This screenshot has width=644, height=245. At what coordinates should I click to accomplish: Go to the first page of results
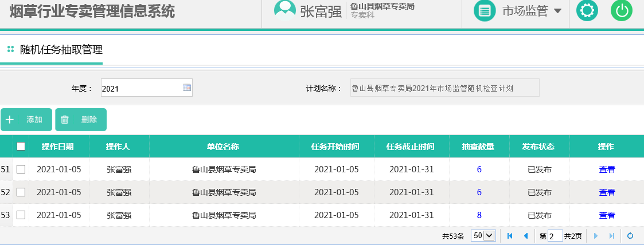coord(510,236)
